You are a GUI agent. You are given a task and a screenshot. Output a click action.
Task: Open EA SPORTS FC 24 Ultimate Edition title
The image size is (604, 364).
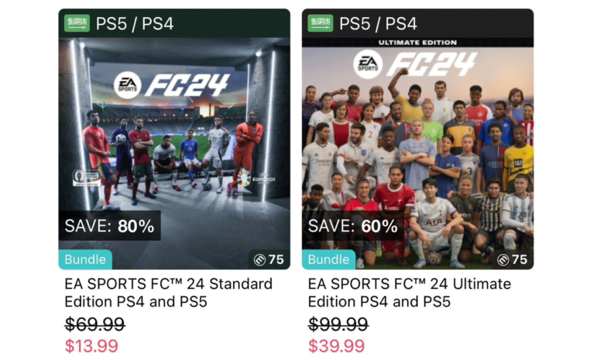(410, 293)
